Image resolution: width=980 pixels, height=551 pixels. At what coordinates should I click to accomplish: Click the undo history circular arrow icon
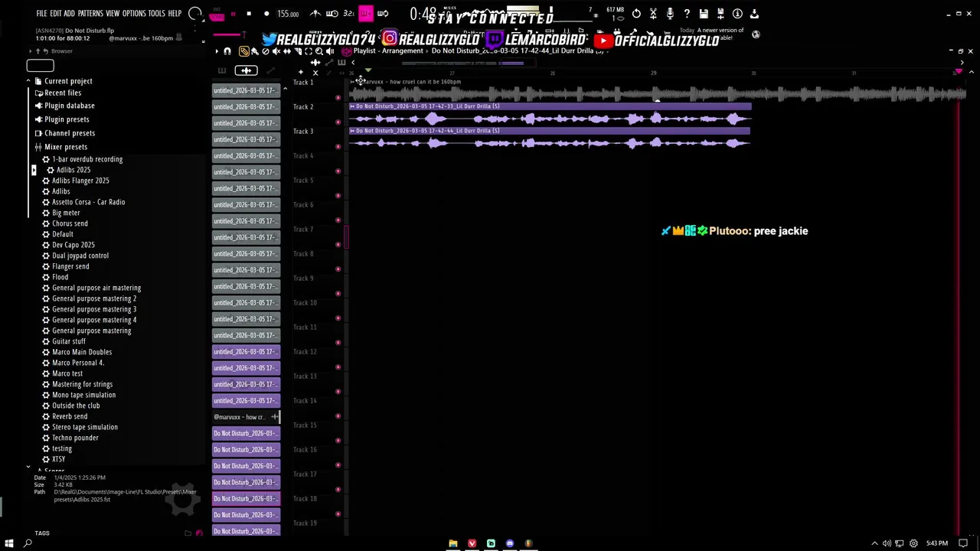point(636,13)
